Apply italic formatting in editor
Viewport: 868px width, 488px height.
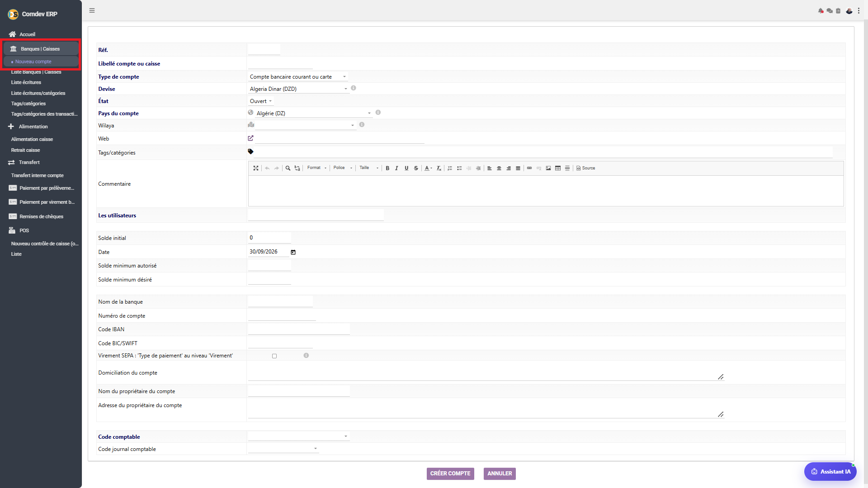pos(397,168)
